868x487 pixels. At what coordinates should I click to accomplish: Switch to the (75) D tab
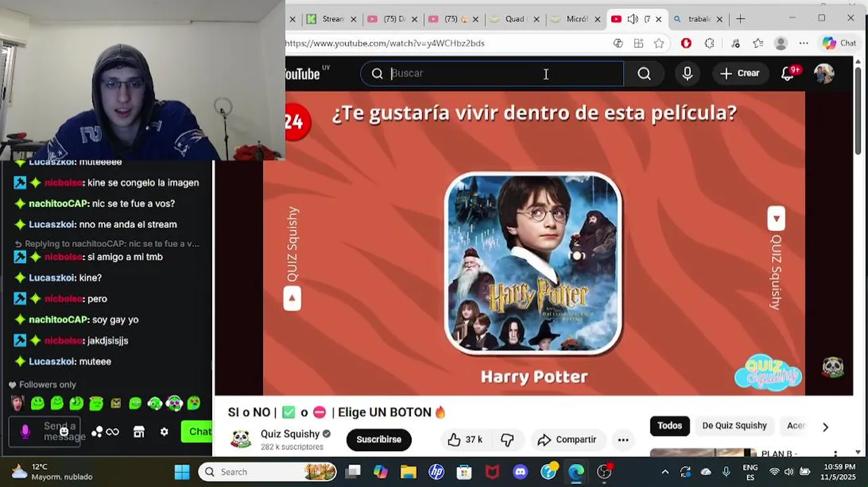pos(392,19)
